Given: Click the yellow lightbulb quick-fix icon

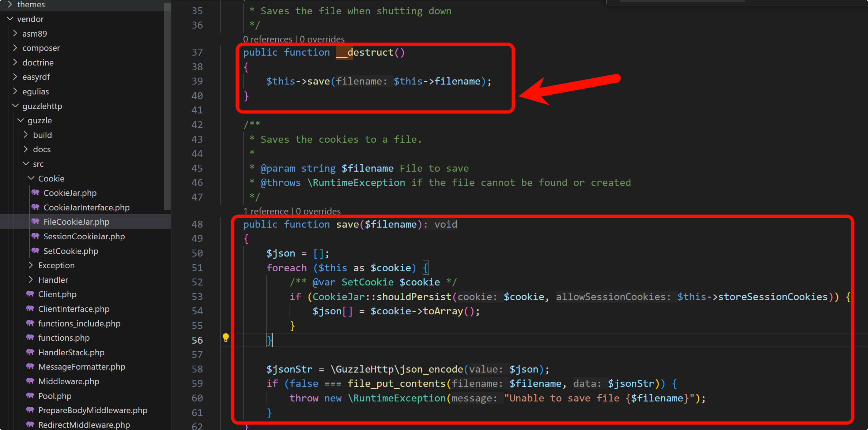Looking at the screenshot, I should (x=226, y=337).
